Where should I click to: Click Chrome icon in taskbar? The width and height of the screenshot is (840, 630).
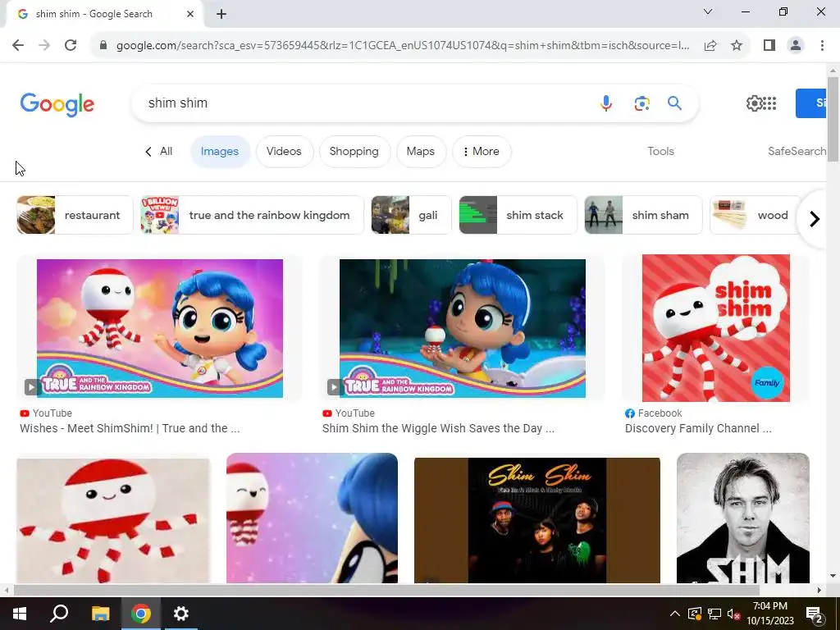click(140, 614)
